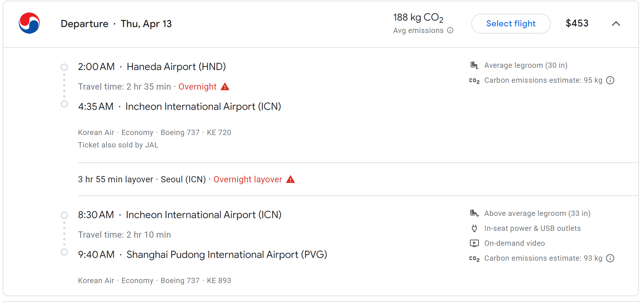This screenshot has height=303, width=644.
Task: Collapse the flight details chevron
Action: point(616,24)
